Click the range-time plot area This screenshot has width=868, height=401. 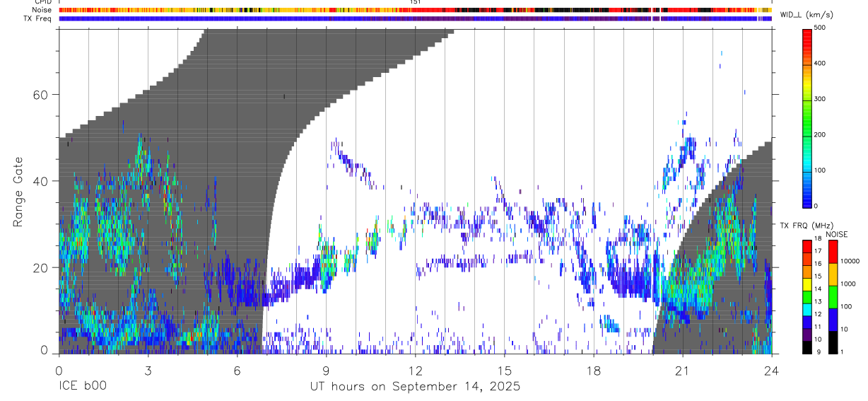(x=416, y=191)
